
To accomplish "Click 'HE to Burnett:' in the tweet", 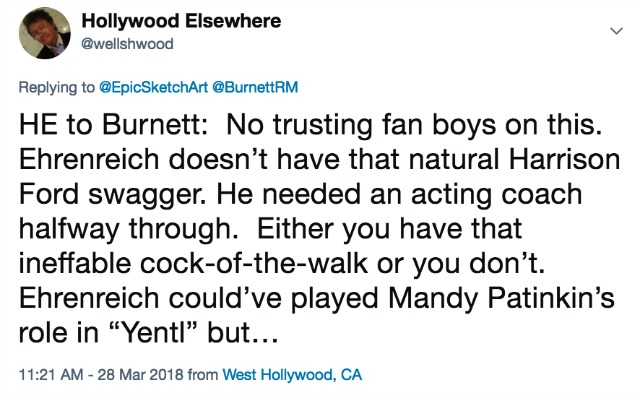I will 114,124.
